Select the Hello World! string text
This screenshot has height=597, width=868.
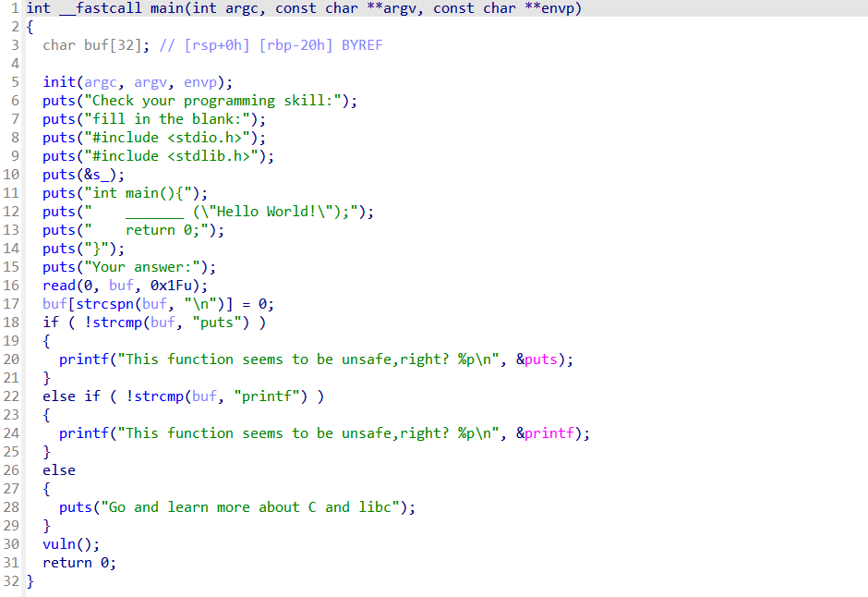tap(266, 212)
